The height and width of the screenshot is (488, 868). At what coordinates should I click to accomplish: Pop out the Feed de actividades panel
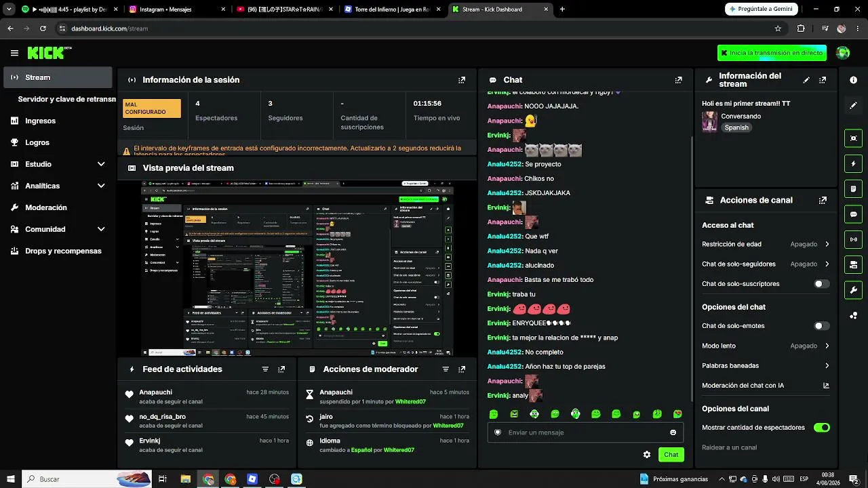[281, 369]
